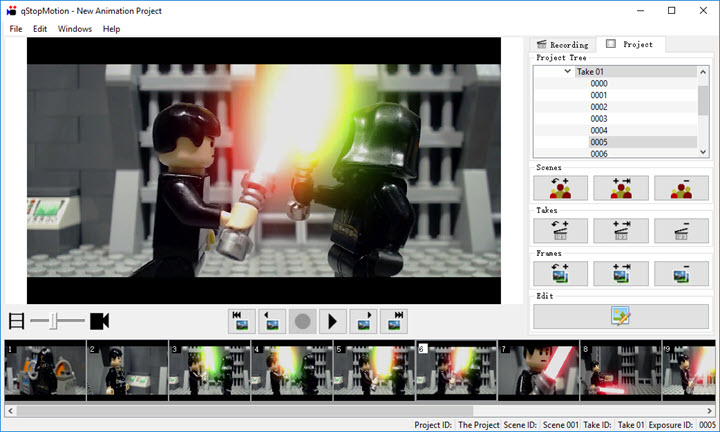Step to the next frame

363,321
